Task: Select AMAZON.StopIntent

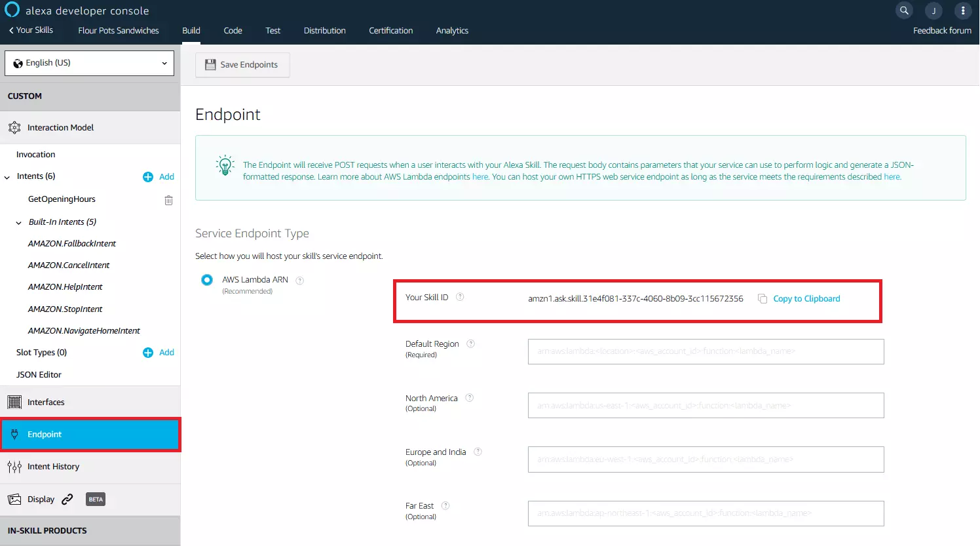Action: click(x=66, y=309)
